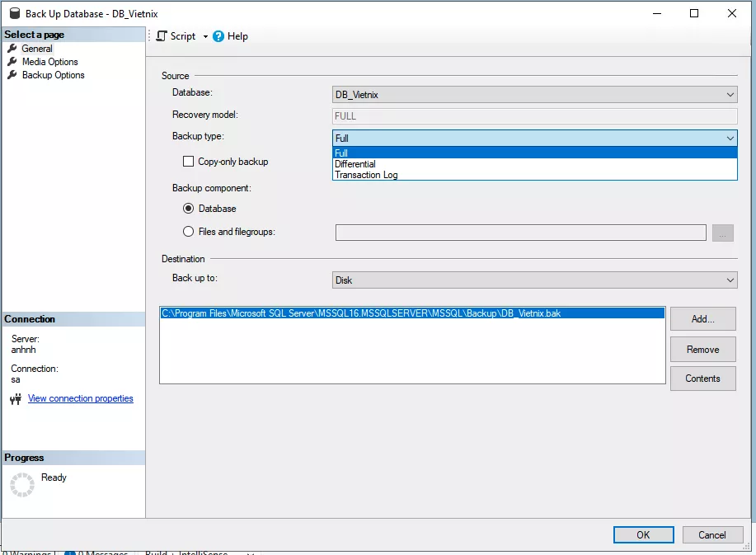Click the wrench icon beside Media Options
Image resolution: width=756 pixels, height=555 pixels.
[12, 62]
